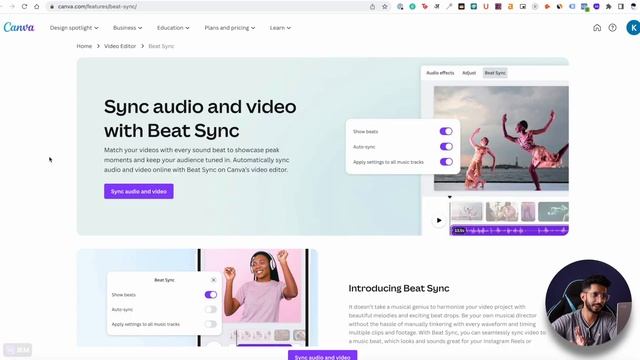Open the red T browser extension
Screen dimensions: 640x360
[424, 7]
